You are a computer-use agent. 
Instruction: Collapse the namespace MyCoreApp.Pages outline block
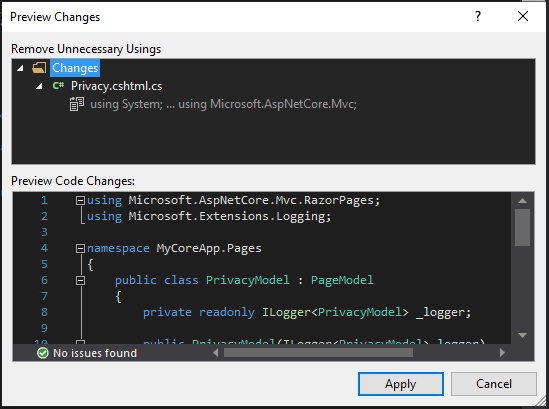click(81, 249)
